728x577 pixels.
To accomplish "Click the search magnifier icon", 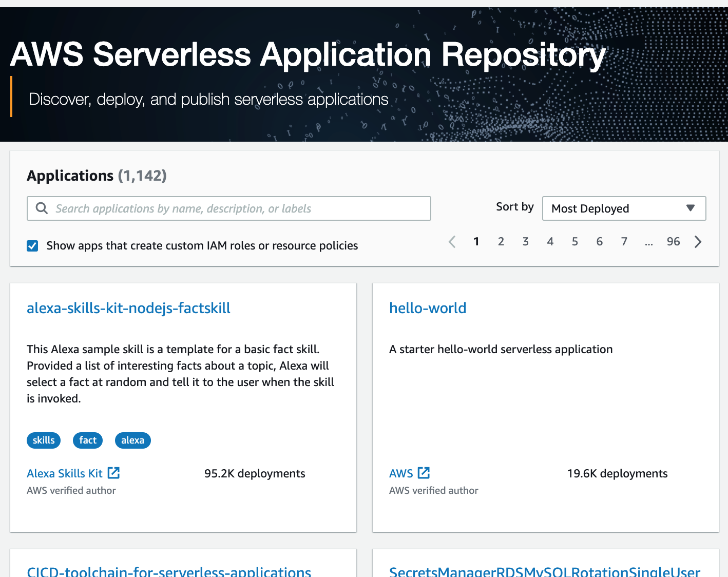I will pyautogui.click(x=42, y=208).
